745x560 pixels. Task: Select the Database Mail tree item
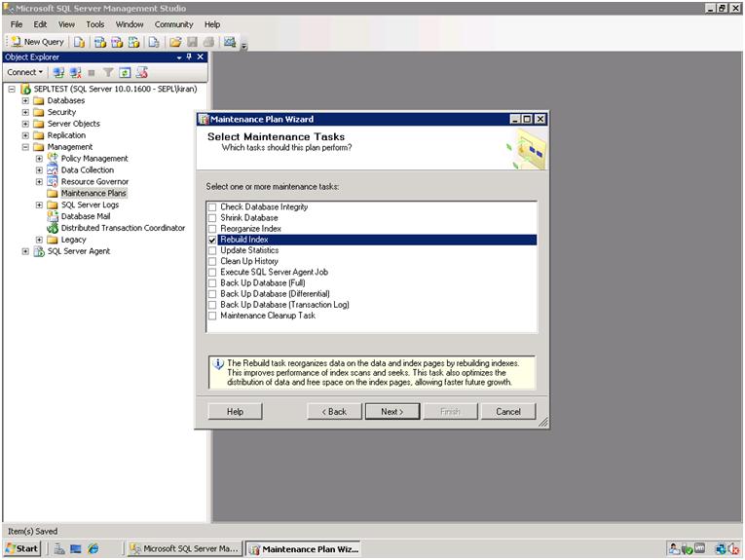coord(86,216)
